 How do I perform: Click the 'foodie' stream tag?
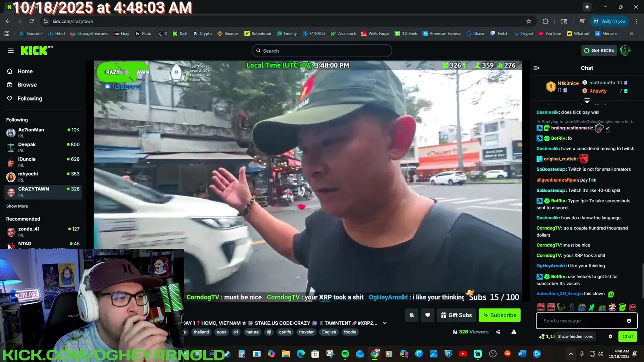tap(350, 332)
